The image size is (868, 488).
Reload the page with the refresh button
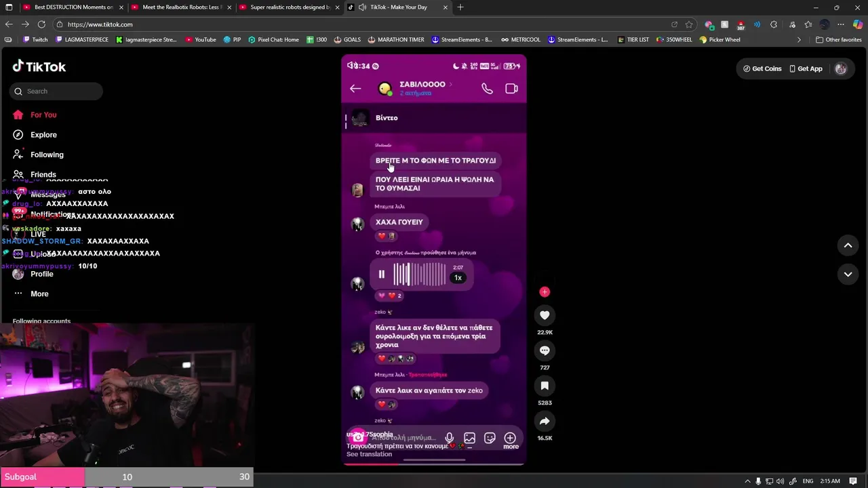[x=41, y=24]
